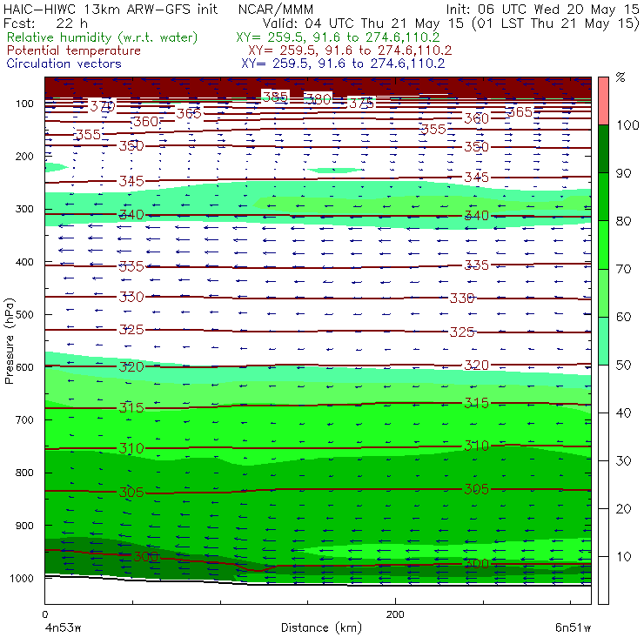
Task: Click the '1000' pressure axis label
Action: (22, 578)
